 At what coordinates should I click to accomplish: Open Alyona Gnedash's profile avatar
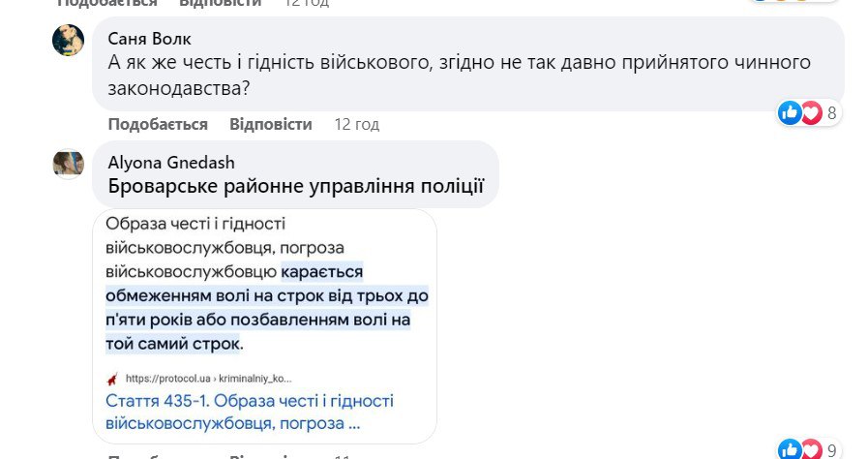tap(68, 164)
